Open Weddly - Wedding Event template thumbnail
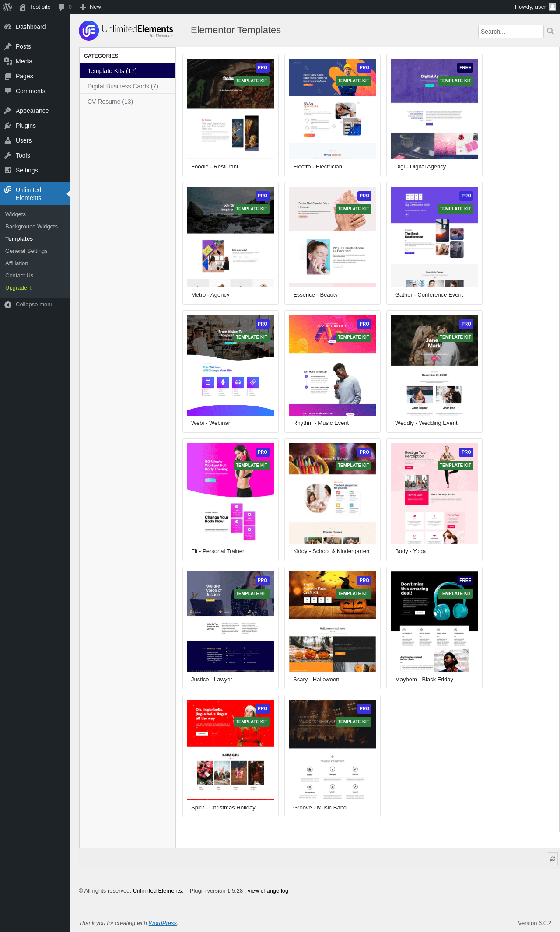Image resolution: width=560 pixels, height=932 pixels. pos(434,365)
